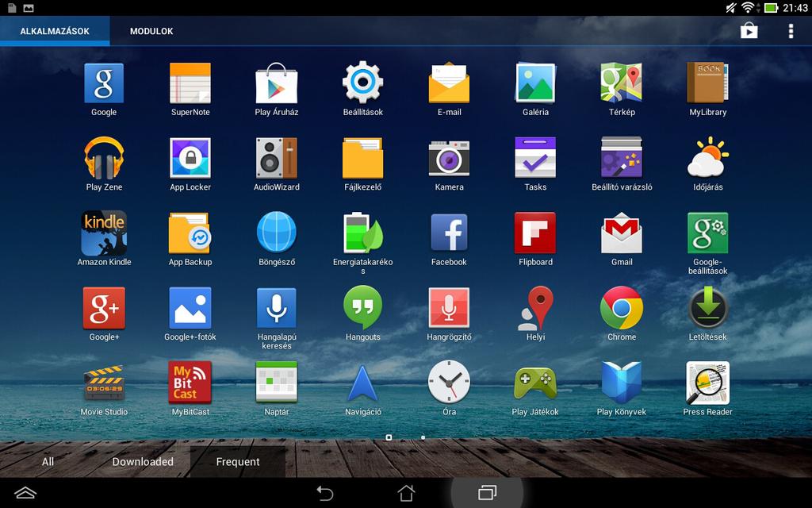Open Google+-fotók photos app
812x508 pixels.
pyautogui.click(x=190, y=308)
